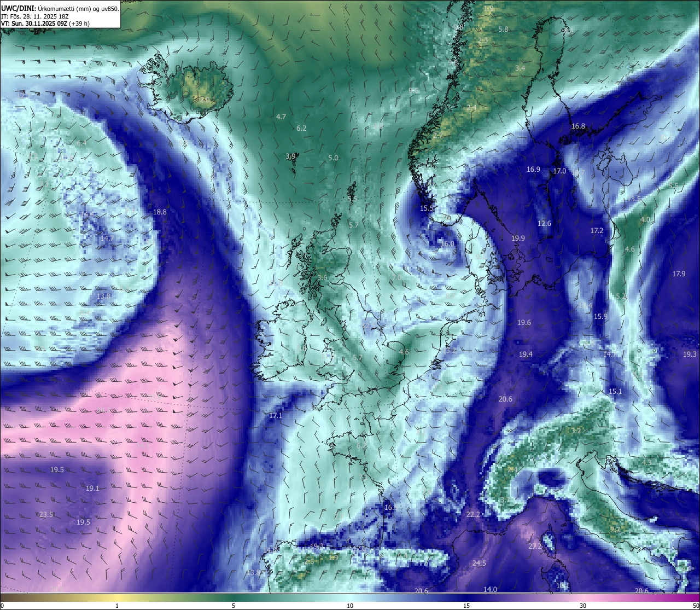Select the 3.9 value label
This screenshot has height=610, width=700.
(x=290, y=156)
